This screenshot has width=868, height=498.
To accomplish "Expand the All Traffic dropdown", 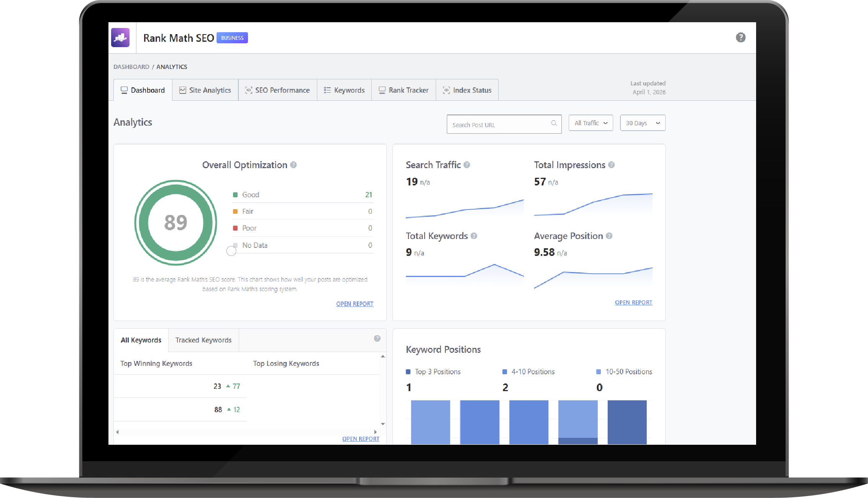I will pos(591,123).
